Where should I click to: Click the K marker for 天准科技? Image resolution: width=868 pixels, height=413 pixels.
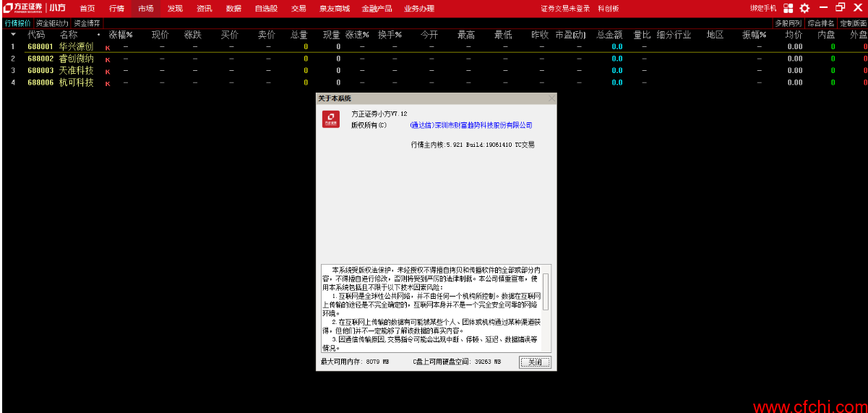108,72
